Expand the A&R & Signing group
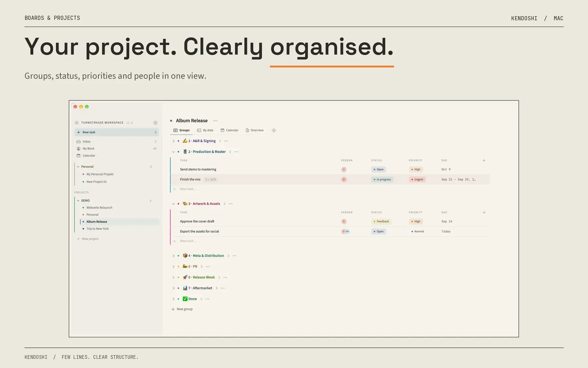Viewport: 588px width, 368px height. click(x=173, y=141)
